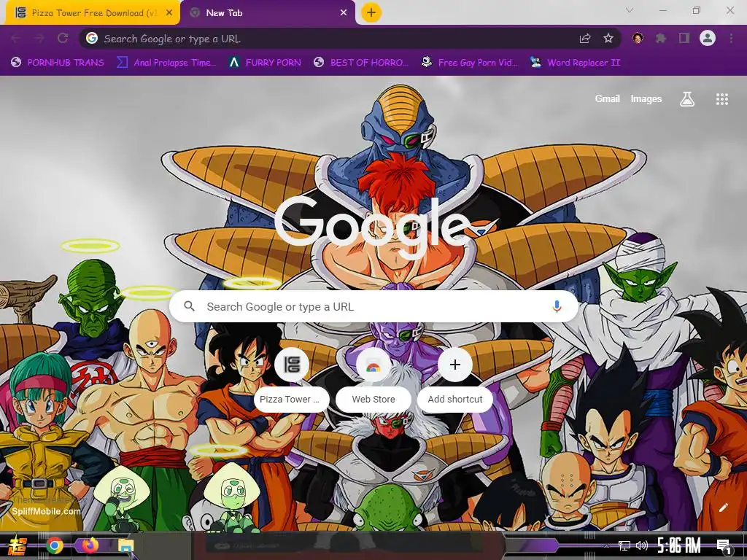Click the browser Back arrow

click(x=16, y=38)
